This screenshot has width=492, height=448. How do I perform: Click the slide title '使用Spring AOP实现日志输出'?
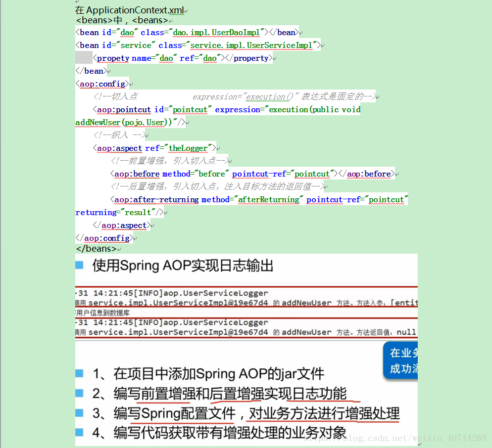pyautogui.click(x=183, y=266)
